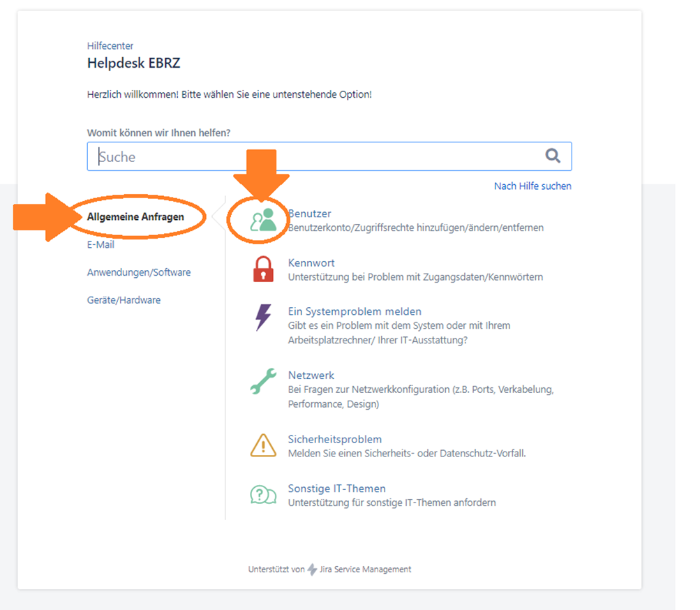Open the Anwendungen/Software category
Viewport: 700px width, 610px height.
139,272
